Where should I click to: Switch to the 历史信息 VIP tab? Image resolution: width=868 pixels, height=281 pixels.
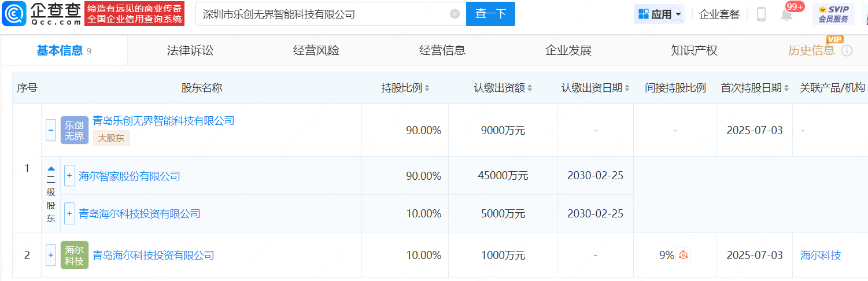811,51
